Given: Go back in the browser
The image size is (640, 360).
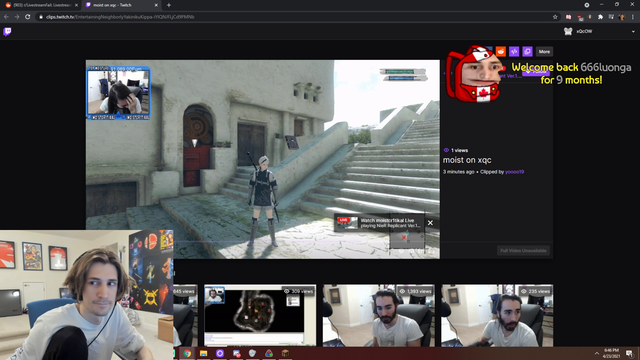Looking at the screenshot, I should click(x=6, y=17).
